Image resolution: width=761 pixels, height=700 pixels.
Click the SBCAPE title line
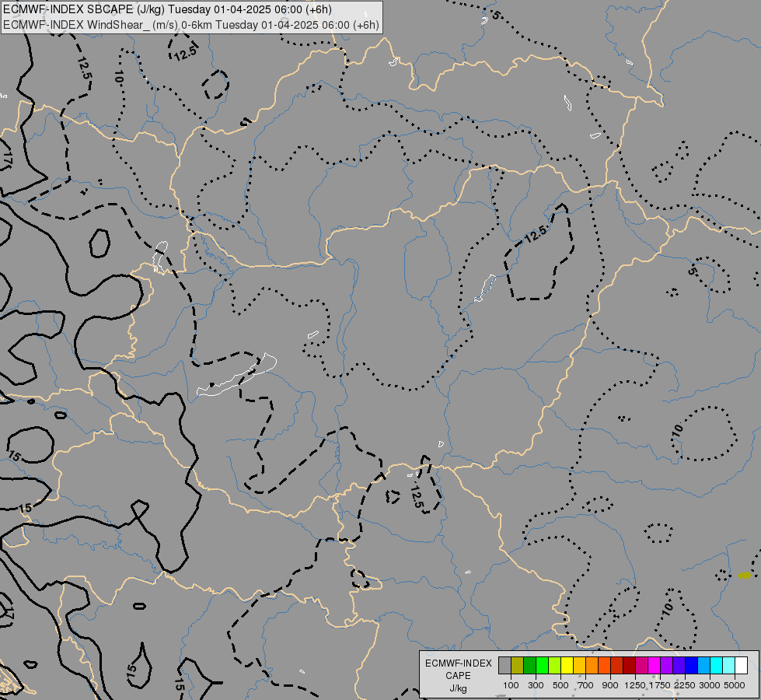click(167, 9)
